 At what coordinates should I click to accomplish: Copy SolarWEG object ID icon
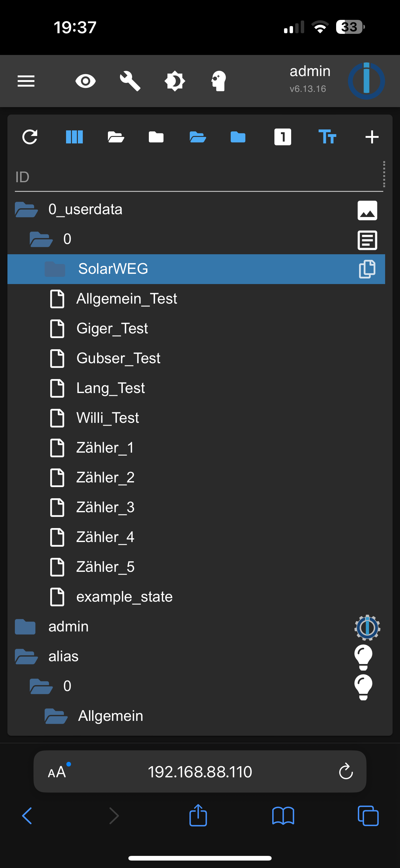(x=367, y=269)
